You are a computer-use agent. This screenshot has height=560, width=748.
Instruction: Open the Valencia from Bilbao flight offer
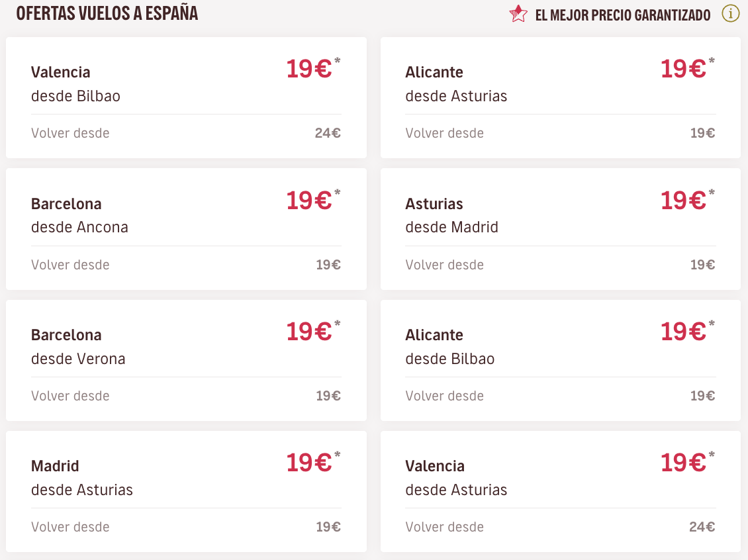pyautogui.click(x=186, y=97)
